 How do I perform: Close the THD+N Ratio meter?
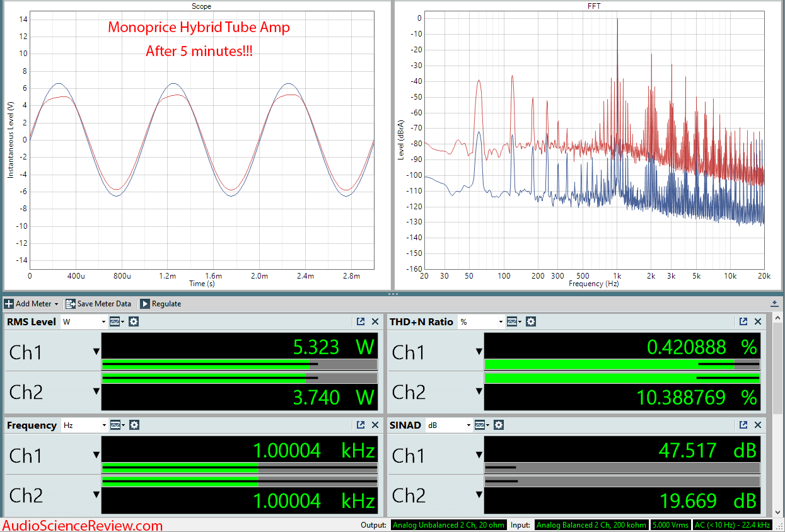pyautogui.click(x=758, y=321)
